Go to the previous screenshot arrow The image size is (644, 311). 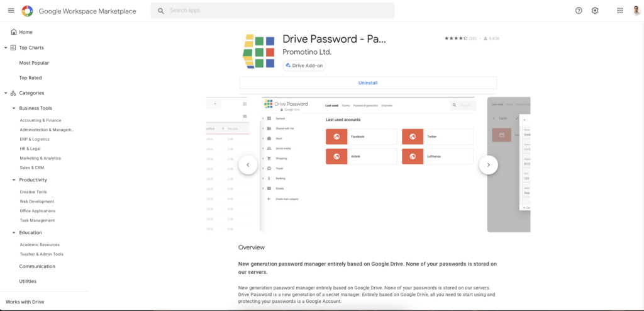click(248, 165)
